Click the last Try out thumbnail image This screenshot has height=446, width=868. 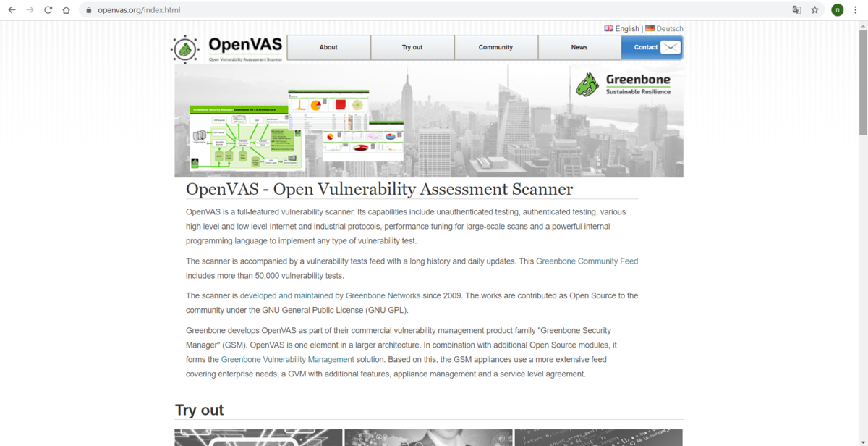[598, 437]
